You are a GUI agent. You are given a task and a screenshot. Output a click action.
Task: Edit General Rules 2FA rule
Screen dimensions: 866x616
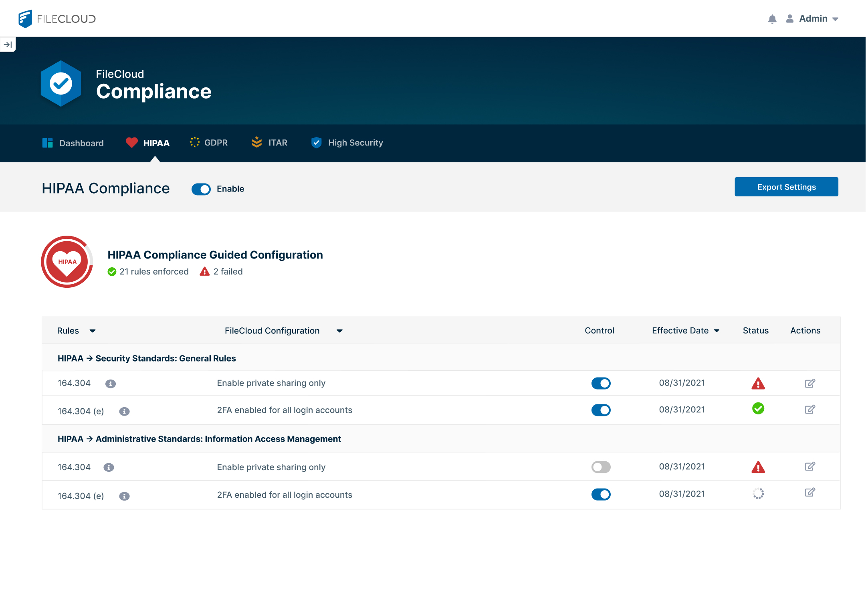pos(810,409)
